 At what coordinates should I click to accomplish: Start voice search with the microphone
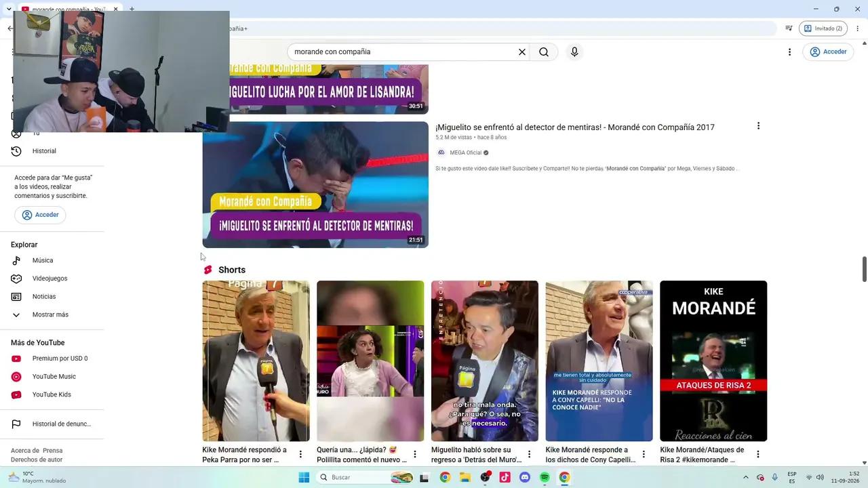coord(574,52)
